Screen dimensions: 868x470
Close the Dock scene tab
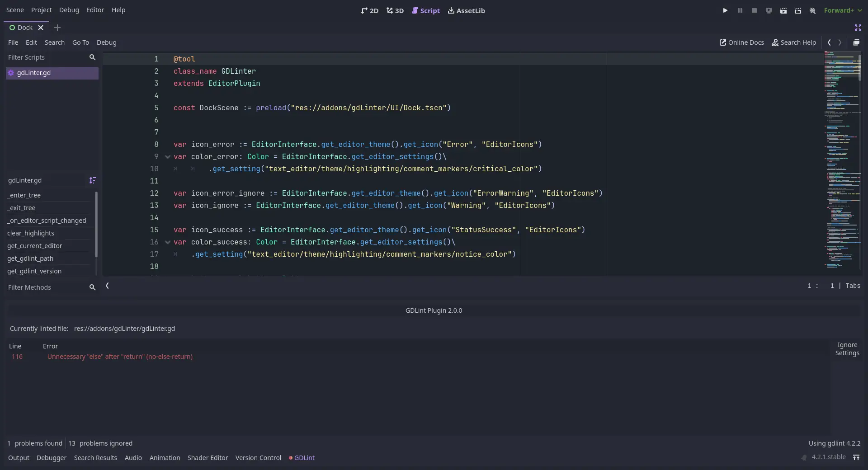[x=41, y=28]
